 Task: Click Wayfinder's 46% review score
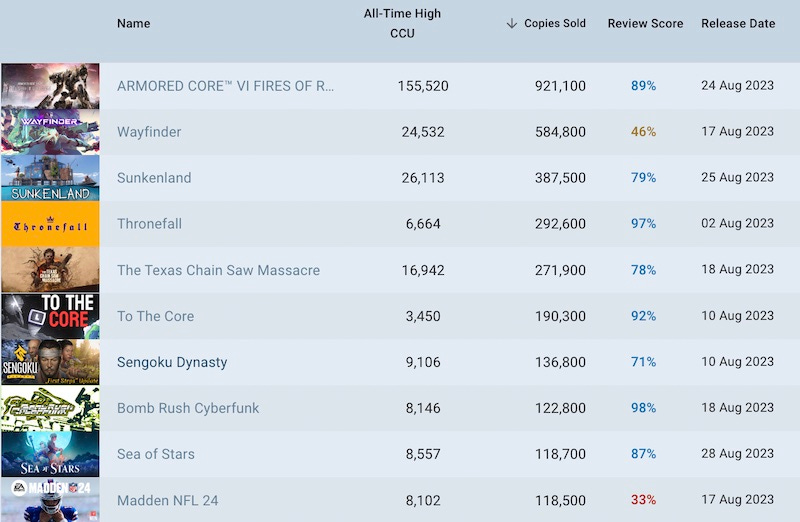pyautogui.click(x=643, y=132)
